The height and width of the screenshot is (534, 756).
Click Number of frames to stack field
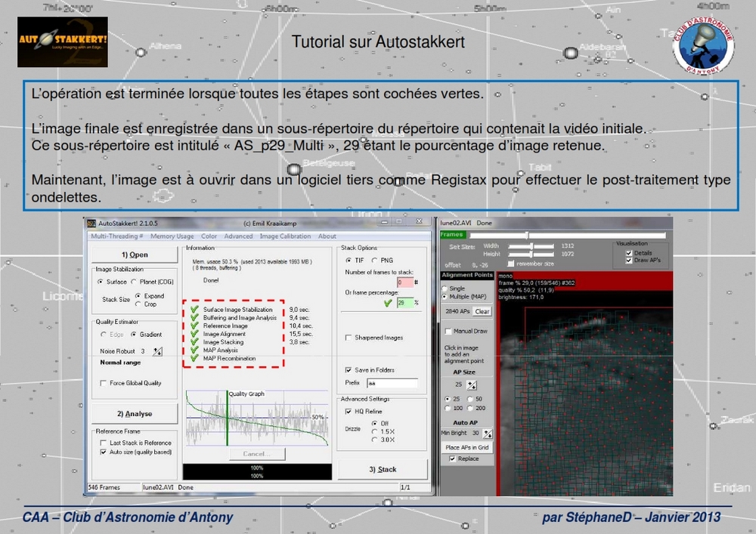405,282
